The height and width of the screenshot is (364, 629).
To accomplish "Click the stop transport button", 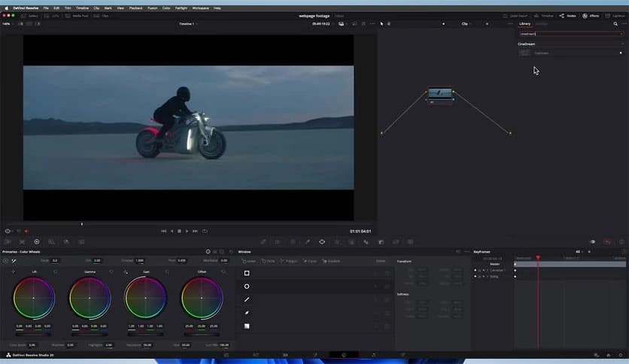I will [179, 232].
